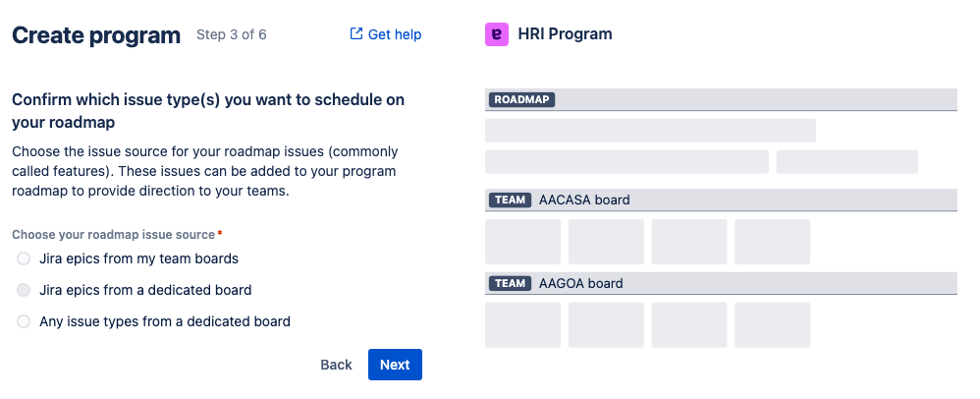Click the external link icon beside Get help
Image resolution: width=980 pixels, height=399 pixels.
click(356, 34)
